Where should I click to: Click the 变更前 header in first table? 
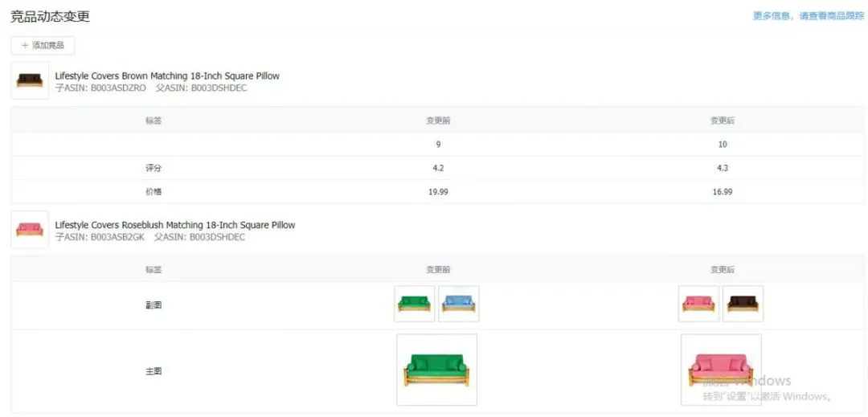point(438,121)
